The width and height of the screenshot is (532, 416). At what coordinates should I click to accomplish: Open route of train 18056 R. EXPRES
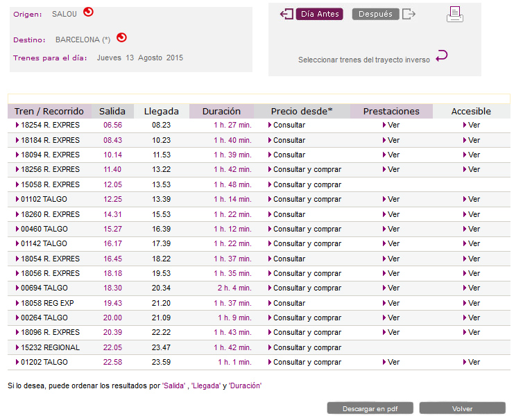tap(48, 274)
